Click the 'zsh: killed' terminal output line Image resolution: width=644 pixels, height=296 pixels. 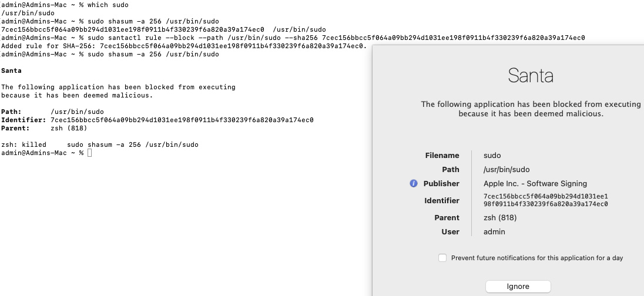click(x=100, y=144)
